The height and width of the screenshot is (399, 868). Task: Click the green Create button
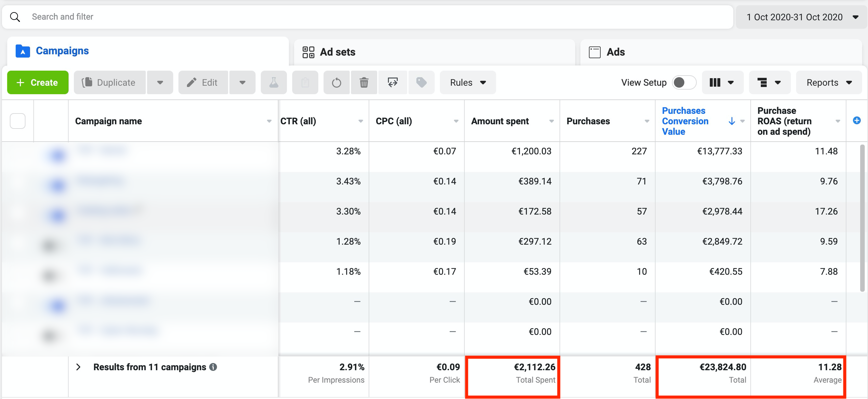pyautogui.click(x=38, y=83)
